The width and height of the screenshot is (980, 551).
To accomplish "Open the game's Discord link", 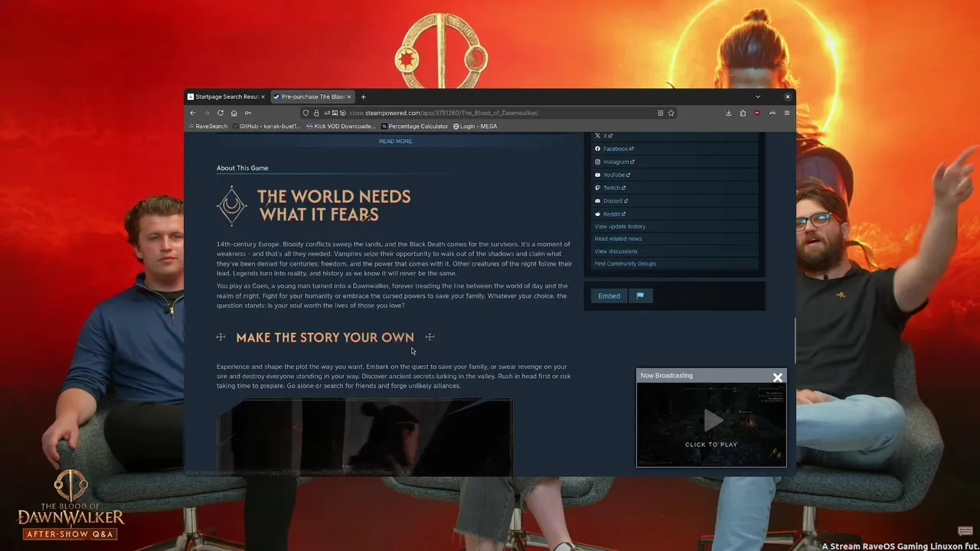I will (x=612, y=201).
